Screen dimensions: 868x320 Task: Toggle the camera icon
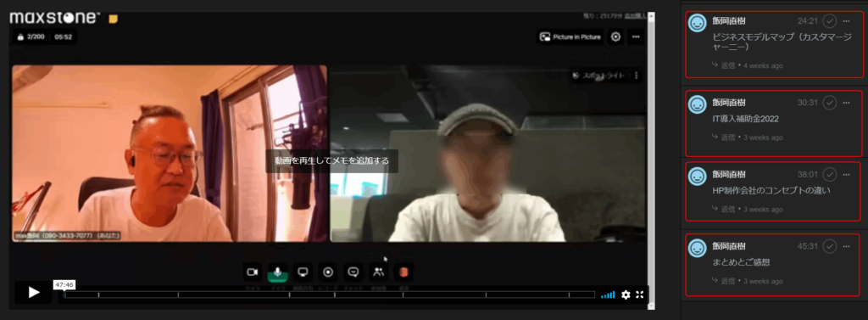pos(253,272)
